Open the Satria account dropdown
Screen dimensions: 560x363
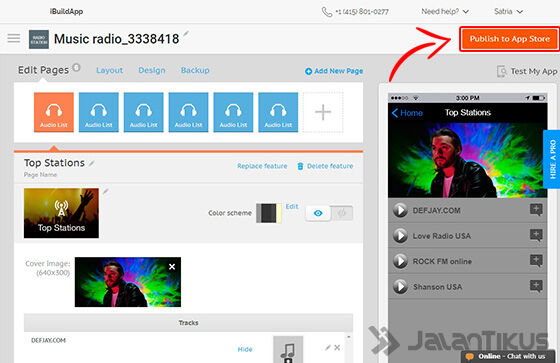point(508,11)
